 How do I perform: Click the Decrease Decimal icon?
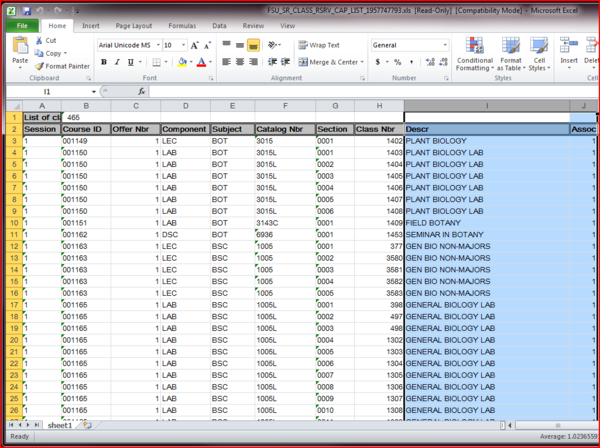click(443, 62)
